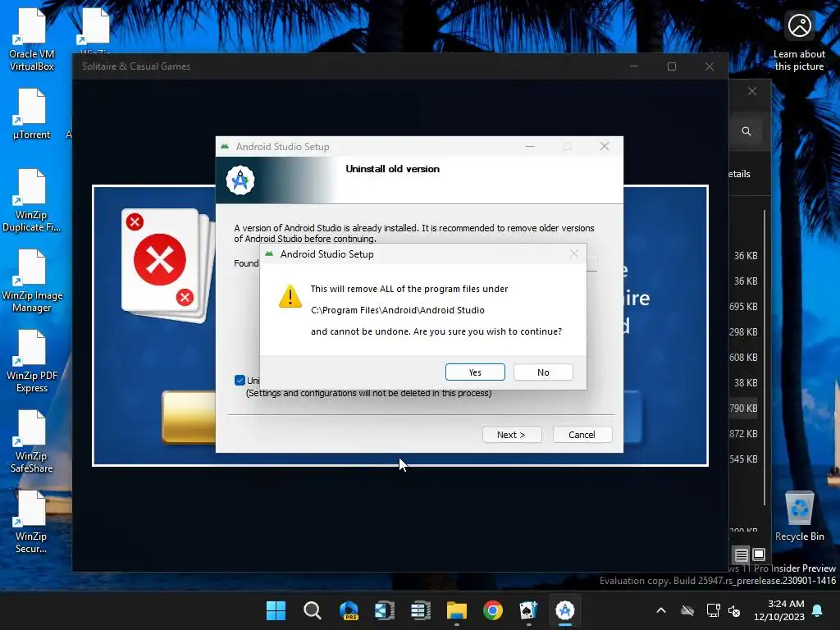Image resolution: width=840 pixels, height=630 pixels.
Task: Launch Google Chrome from the taskbar
Action: point(493,610)
